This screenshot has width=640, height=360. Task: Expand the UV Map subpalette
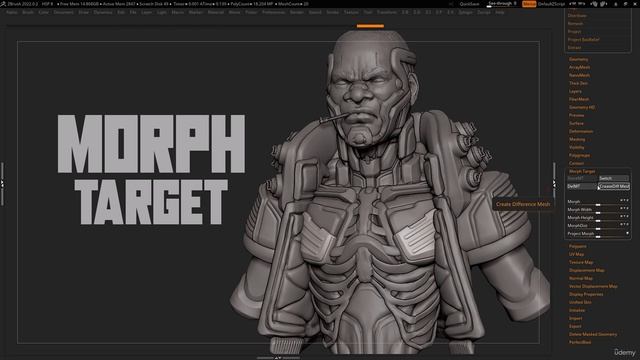(576, 254)
